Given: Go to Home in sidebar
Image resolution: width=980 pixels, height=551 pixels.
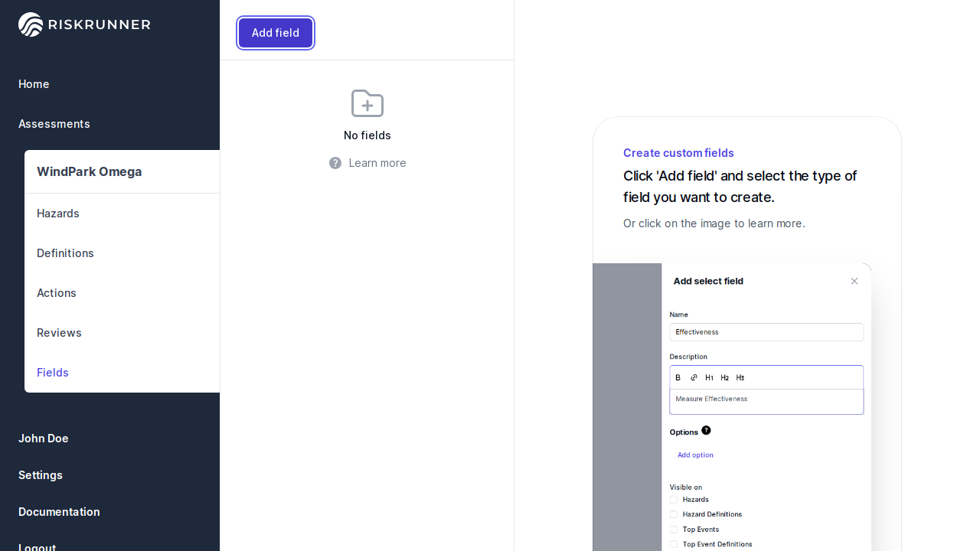Looking at the screenshot, I should [x=34, y=84].
